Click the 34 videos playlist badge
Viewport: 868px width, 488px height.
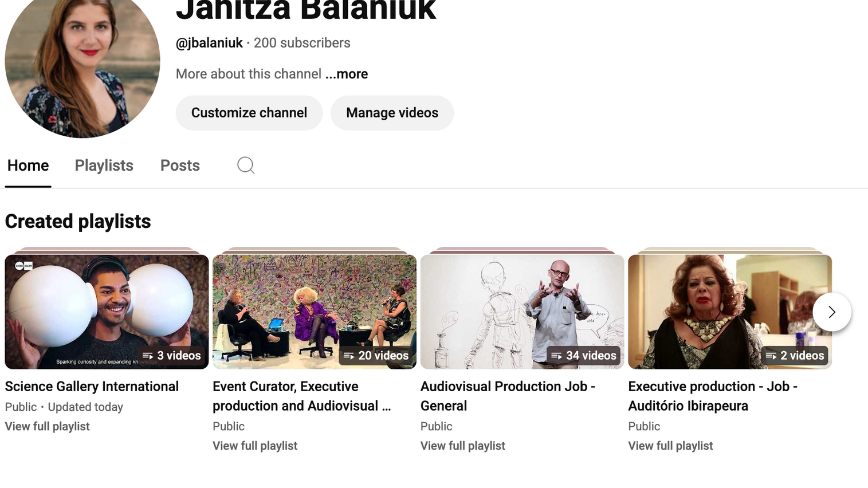[583, 356]
